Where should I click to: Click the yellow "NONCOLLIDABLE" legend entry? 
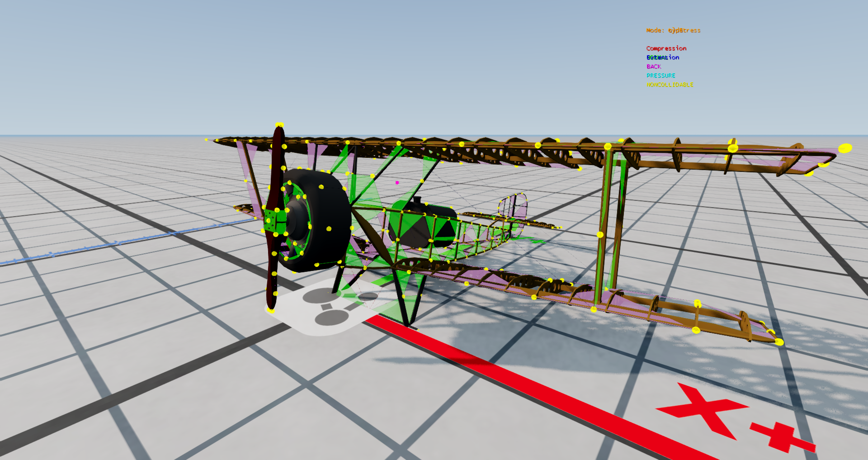[x=670, y=85]
